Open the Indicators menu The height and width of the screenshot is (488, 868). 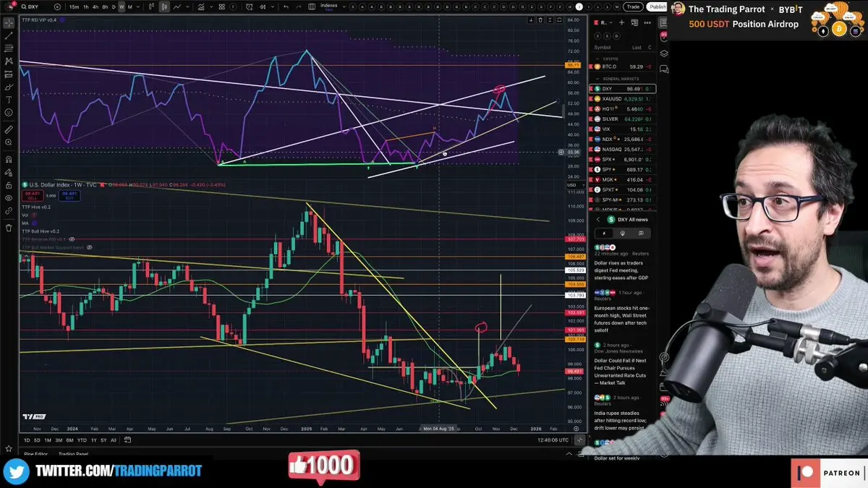coord(202,7)
